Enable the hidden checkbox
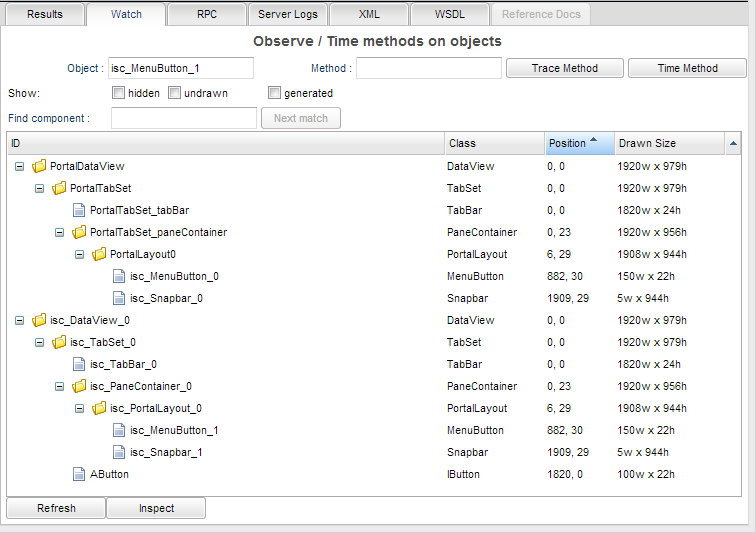The image size is (756, 533). (118, 93)
